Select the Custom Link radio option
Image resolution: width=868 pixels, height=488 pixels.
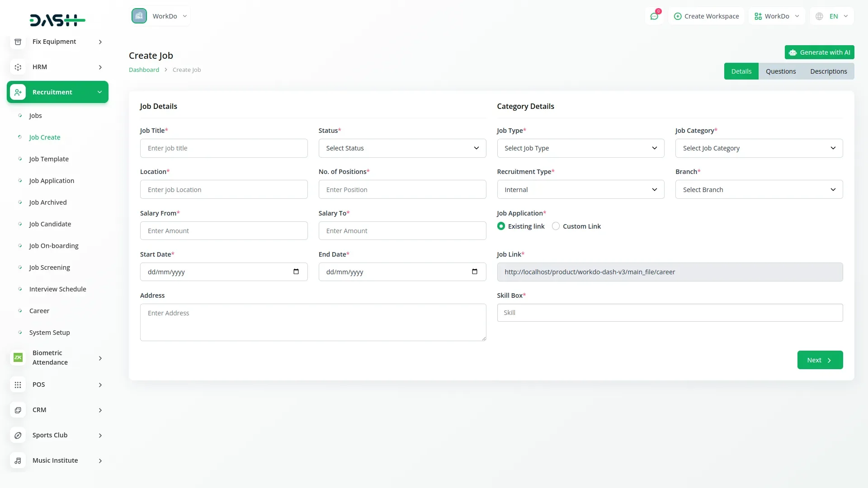pos(556,226)
